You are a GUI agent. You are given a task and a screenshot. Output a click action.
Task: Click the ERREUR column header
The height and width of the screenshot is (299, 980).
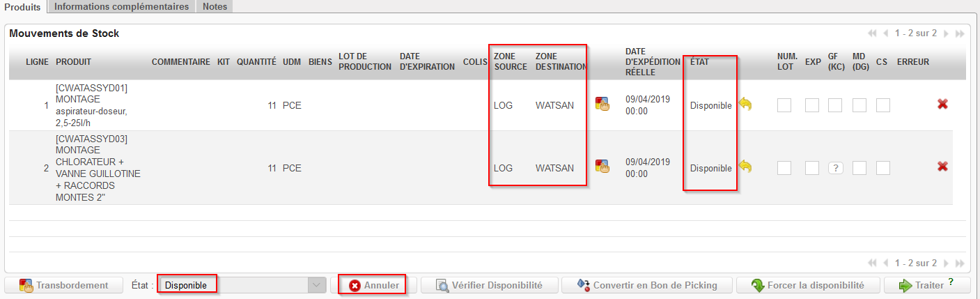point(913,62)
